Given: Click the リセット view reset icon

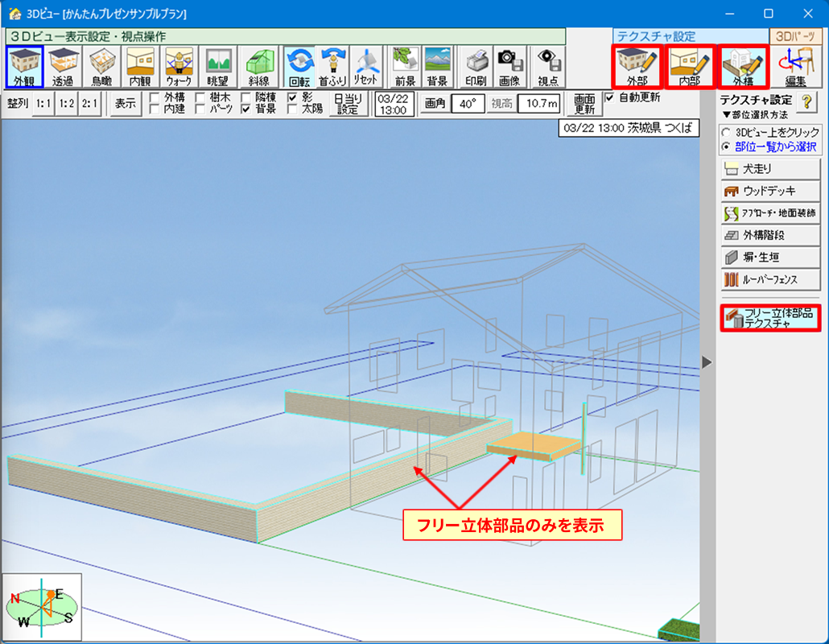Looking at the screenshot, I should [x=365, y=67].
